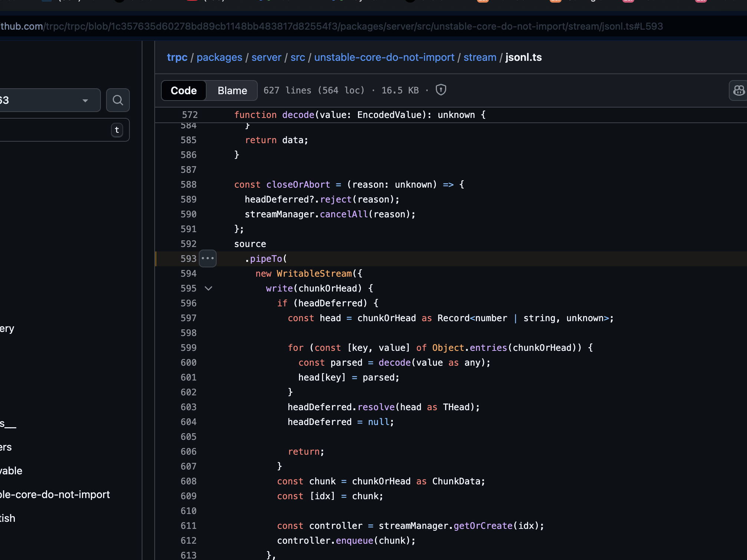The height and width of the screenshot is (560, 747).
Task: Click the closeOrAbort identifier on line 588
Action: pos(298,184)
